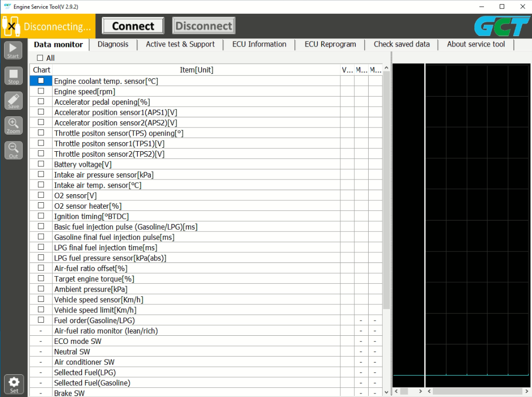Image resolution: width=532 pixels, height=397 pixels.
Task: Open the ECU Reprogram tab
Action: 330,45
